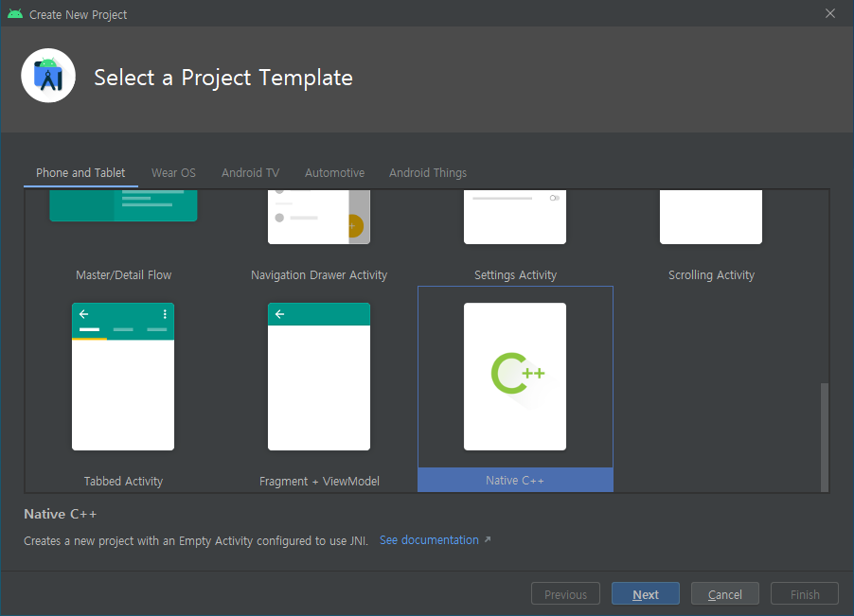Choose the Navigation Drawer Activity thumbnail
Screen dimensions: 854x616
pyautogui.click(x=319, y=217)
